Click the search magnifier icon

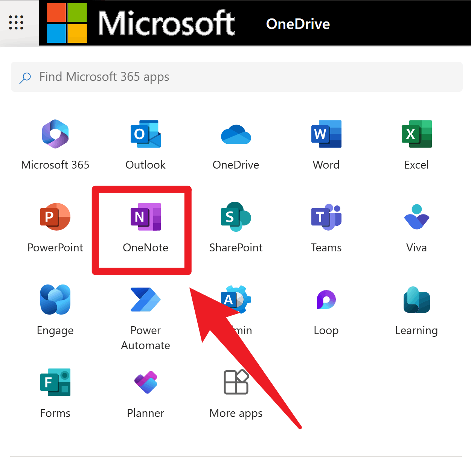point(25,78)
